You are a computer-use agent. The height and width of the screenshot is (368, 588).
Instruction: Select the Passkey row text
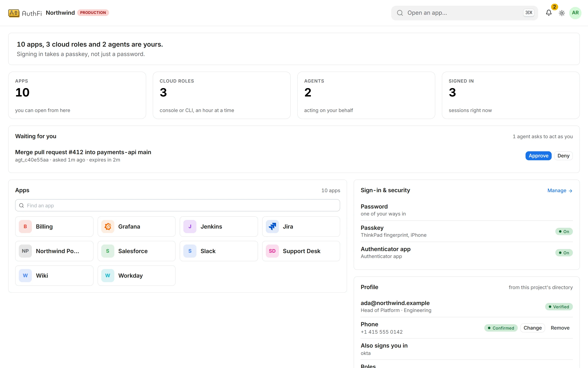[394, 231]
